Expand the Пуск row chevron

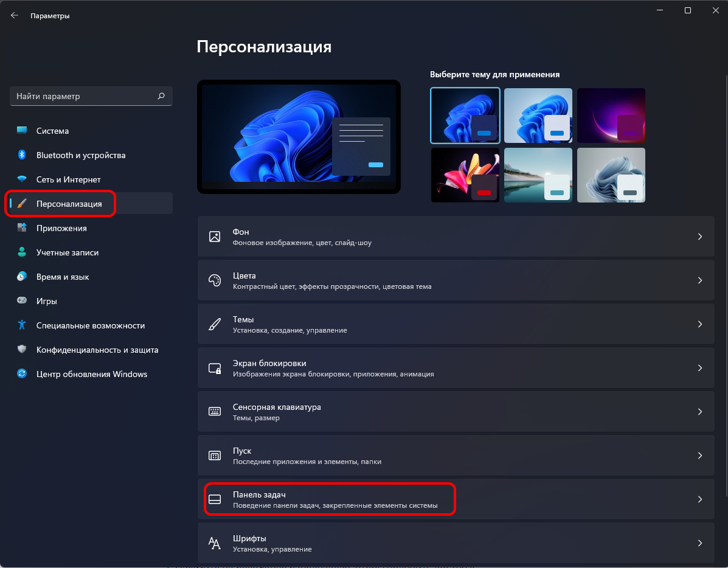[699, 455]
